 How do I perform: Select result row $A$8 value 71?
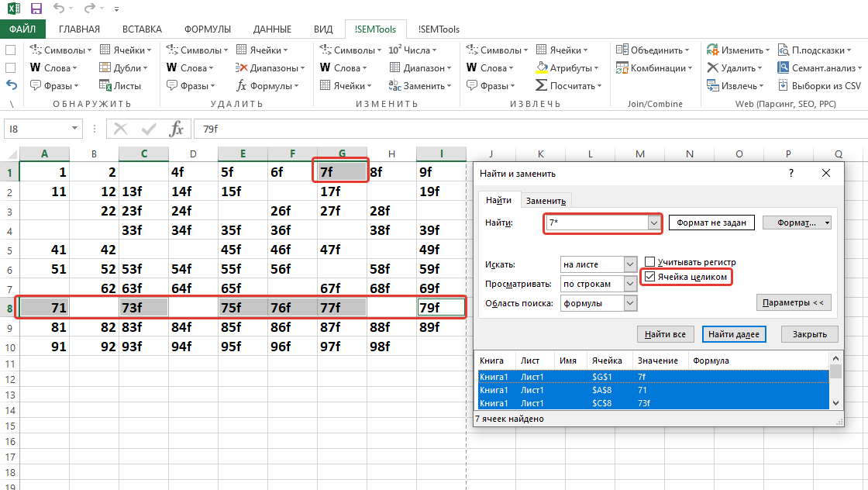pyautogui.click(x=653, y=390)
